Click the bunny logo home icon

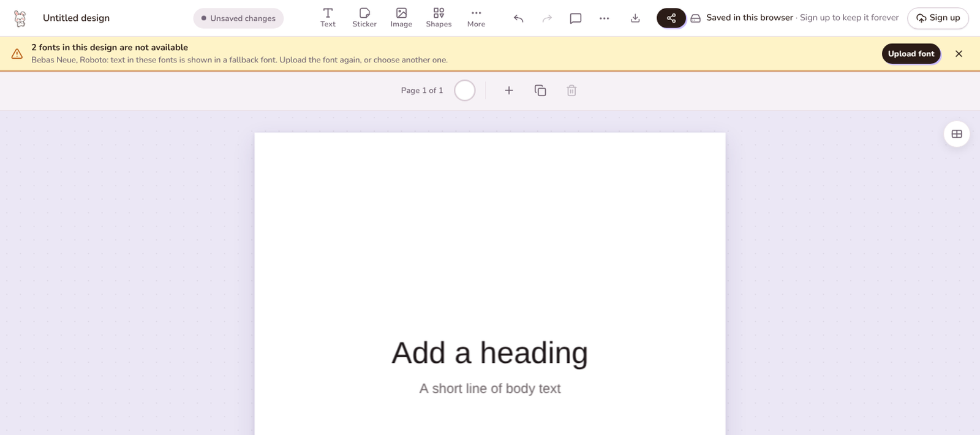[x=20, y=18]
